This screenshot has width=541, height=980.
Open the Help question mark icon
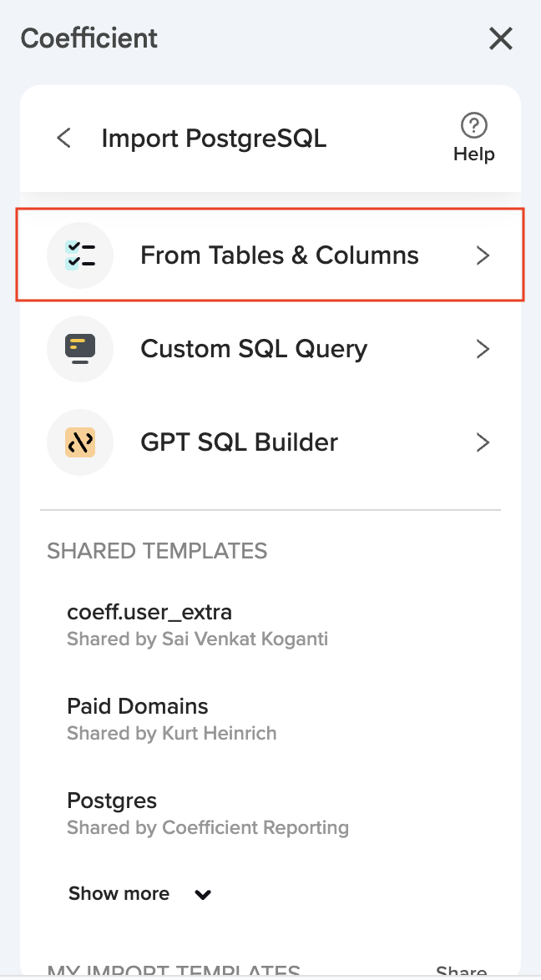coord(474,126)
